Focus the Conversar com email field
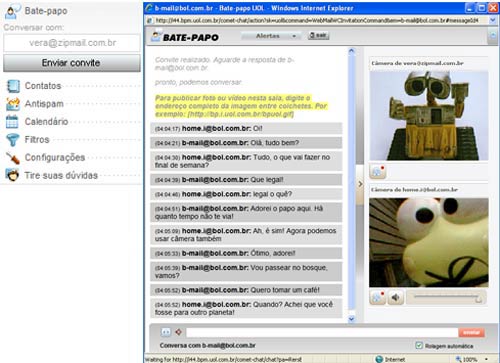The width and height of the screenshot is (500, 363). point(72,43)
